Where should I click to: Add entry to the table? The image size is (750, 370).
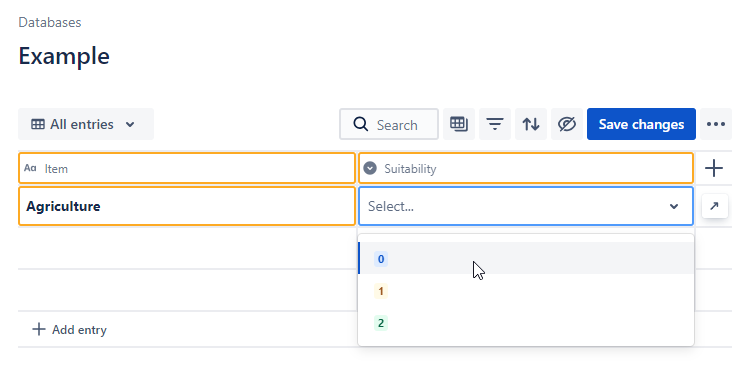click(69, 330)
